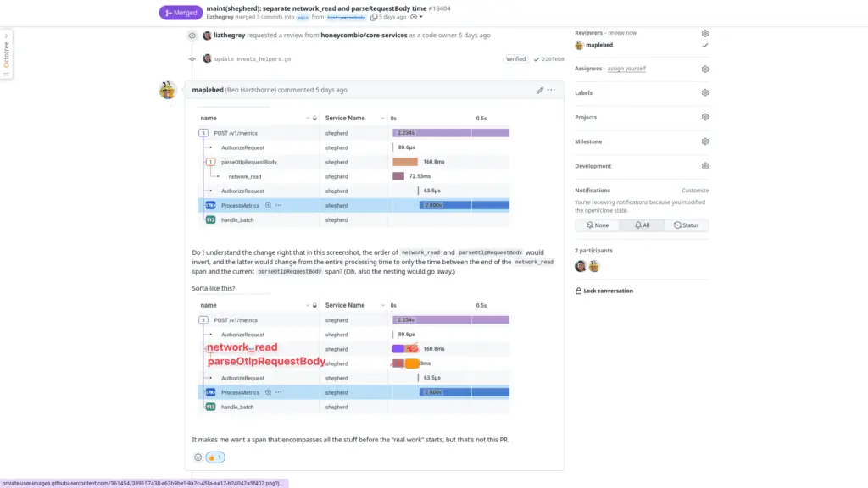Open the Projects gear settings
The width and height of the screenshot is (868, 488).
click(704, 117)
